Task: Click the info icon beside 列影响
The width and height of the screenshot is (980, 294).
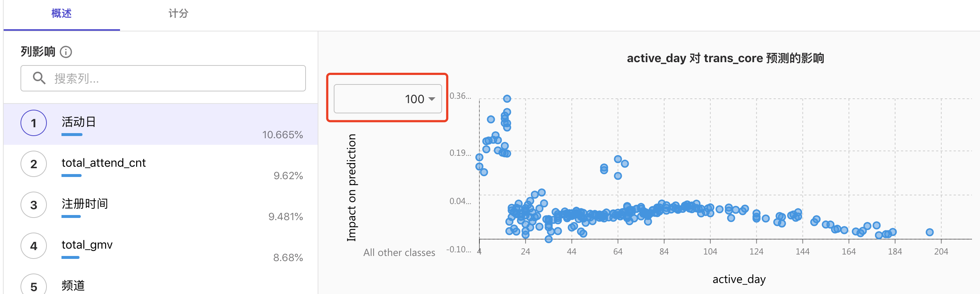Action: (x=66, y=52)
